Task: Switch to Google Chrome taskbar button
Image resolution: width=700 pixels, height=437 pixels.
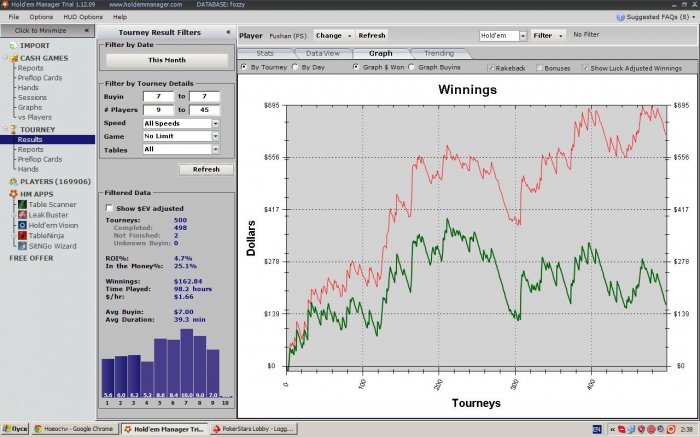Action: tap(75, 429)
